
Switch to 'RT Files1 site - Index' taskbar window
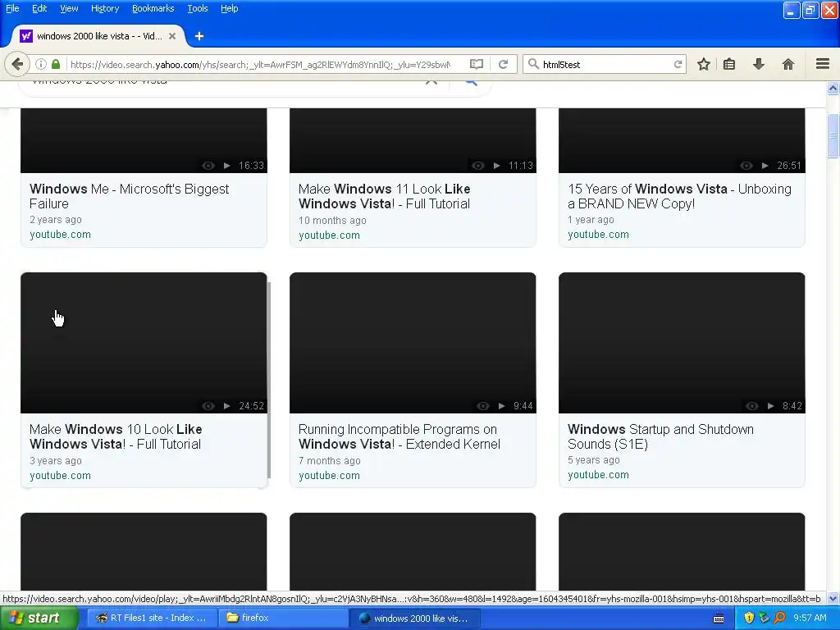152,619
